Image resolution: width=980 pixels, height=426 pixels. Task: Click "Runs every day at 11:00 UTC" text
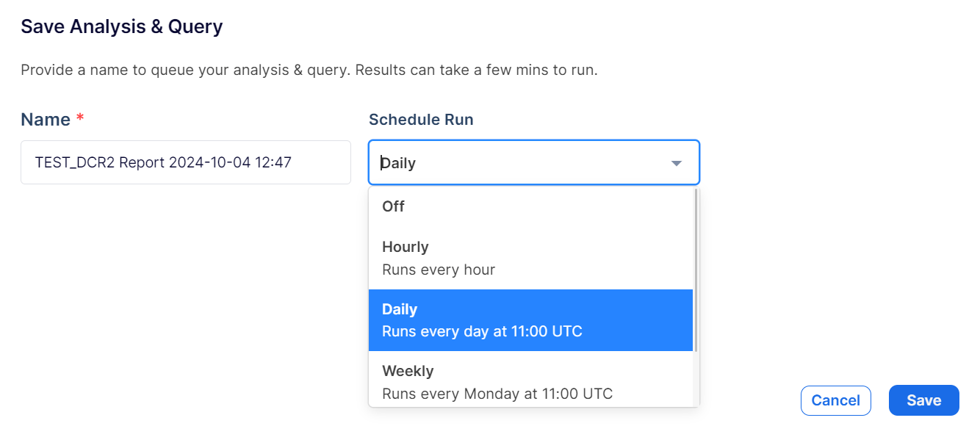click(x=482, y=331)
